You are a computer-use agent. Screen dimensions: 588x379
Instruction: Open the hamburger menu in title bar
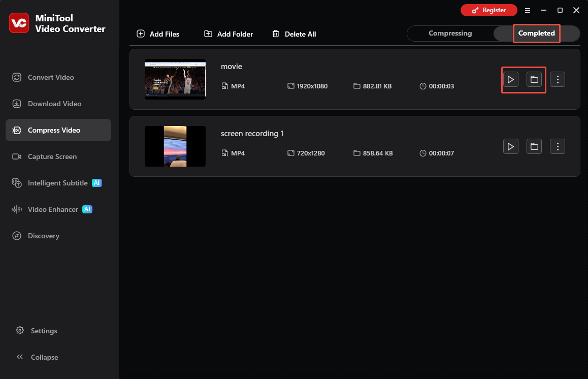click(527, 11)
